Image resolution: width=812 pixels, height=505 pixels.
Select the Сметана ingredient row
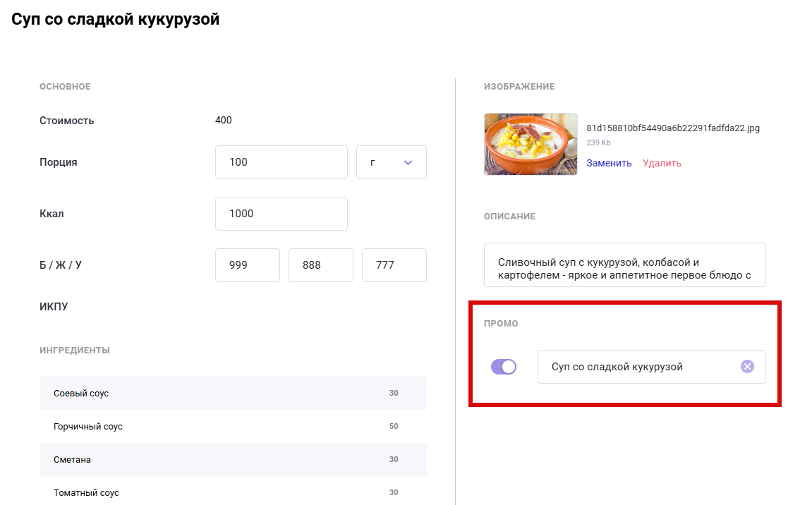point(233,459)
